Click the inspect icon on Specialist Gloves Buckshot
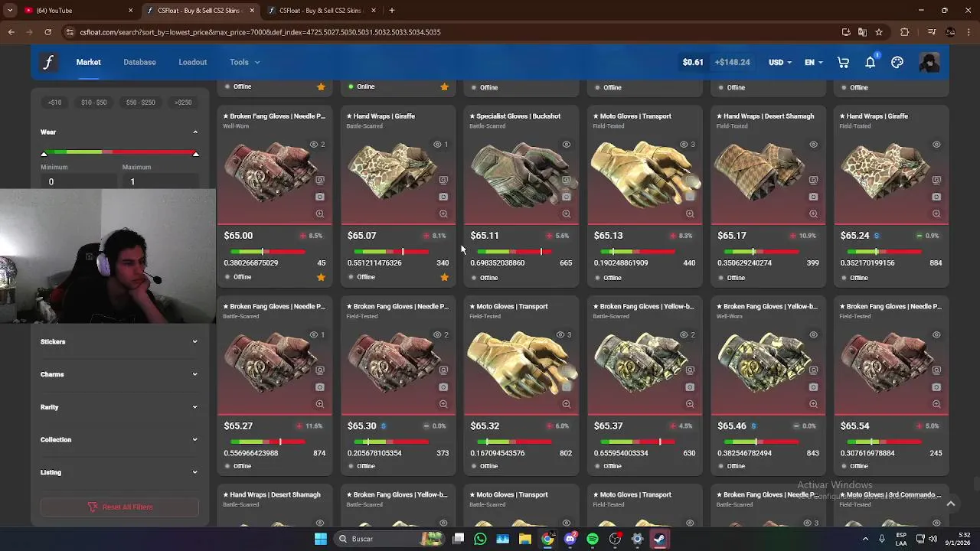 click(x=567, y=180)
